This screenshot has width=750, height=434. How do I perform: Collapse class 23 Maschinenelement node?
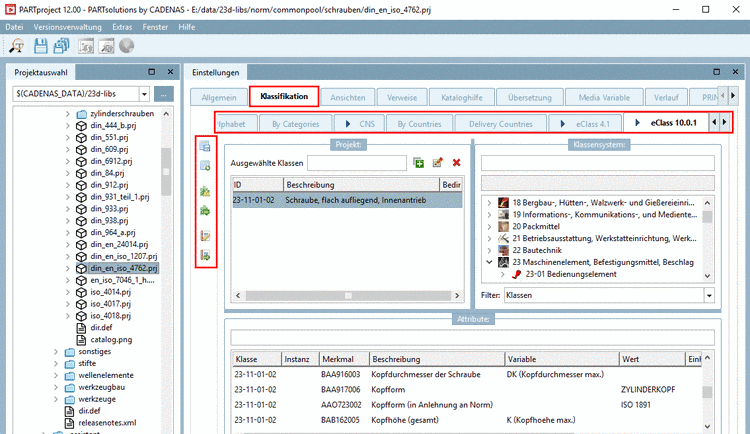[489, 262]
